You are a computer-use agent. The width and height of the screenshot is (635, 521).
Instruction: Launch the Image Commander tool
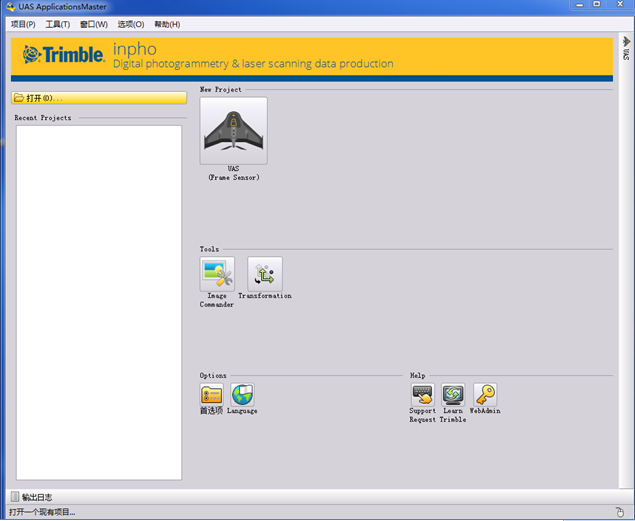pos(217,274)
